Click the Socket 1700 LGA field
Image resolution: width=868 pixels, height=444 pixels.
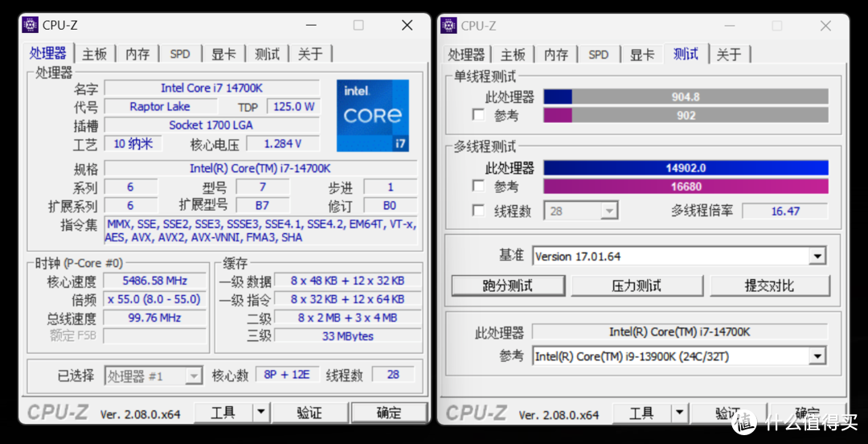click(212, 125)
